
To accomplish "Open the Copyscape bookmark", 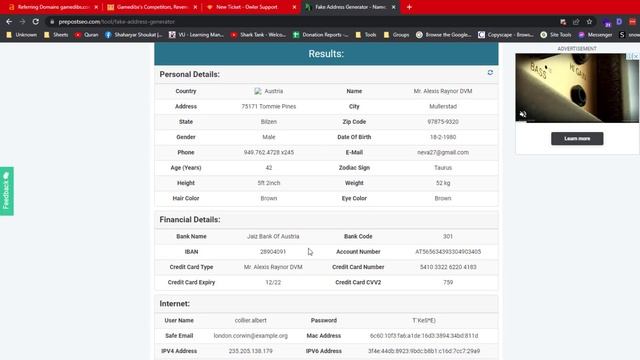I will tap(506, 35).
